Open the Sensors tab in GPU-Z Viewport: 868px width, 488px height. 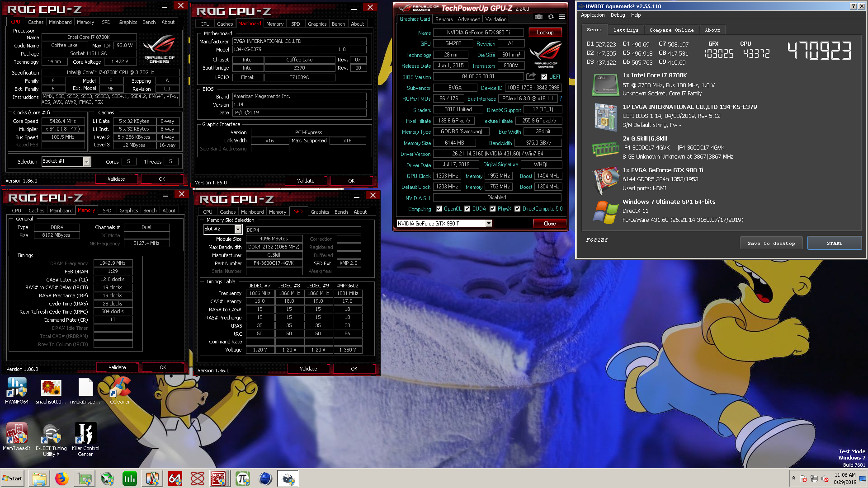(x=444, y=19)
